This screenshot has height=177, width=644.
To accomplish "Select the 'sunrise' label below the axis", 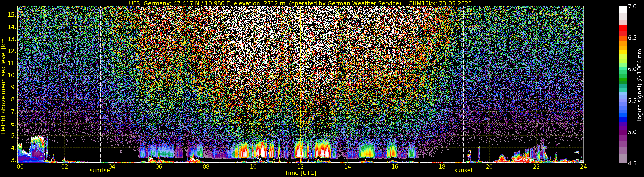I will coord(100,171).
